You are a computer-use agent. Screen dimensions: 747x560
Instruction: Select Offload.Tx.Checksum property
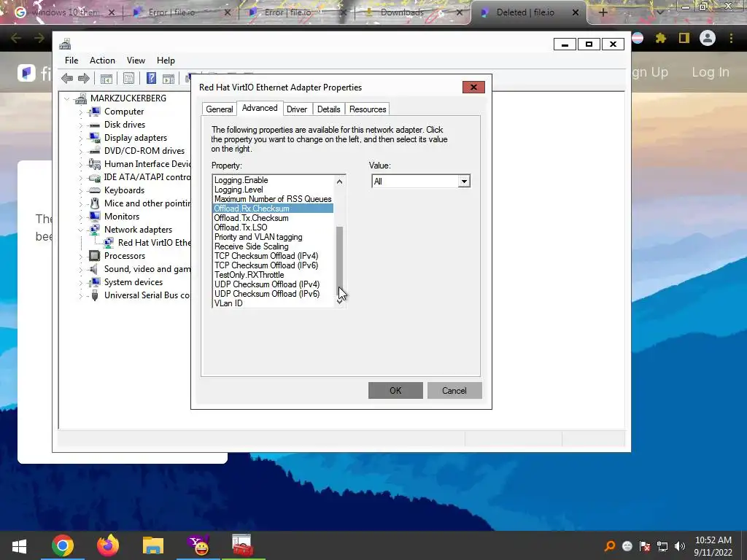(251, 218)
